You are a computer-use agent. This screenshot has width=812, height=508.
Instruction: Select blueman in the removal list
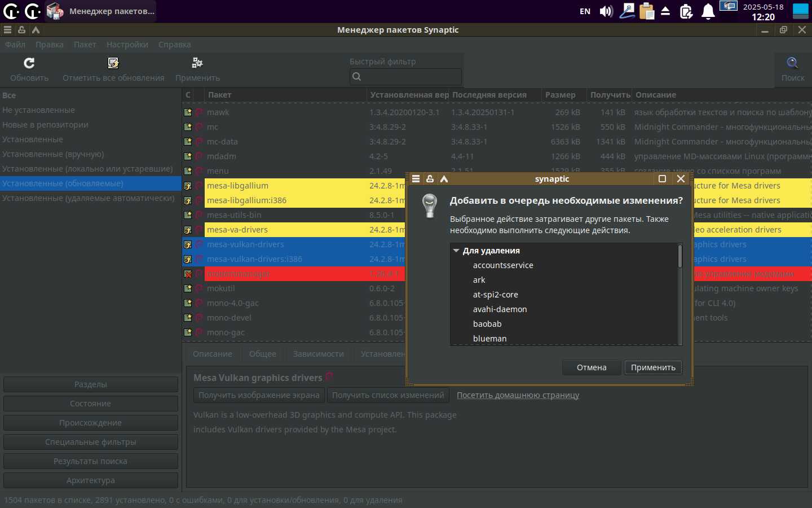pos(489,339)
